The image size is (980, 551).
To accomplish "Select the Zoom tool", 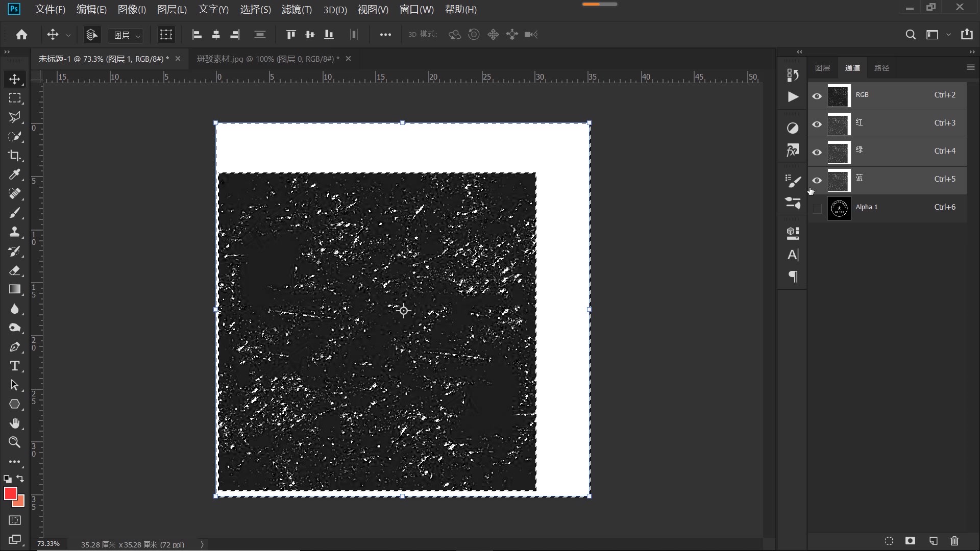I will pos(14,442).
